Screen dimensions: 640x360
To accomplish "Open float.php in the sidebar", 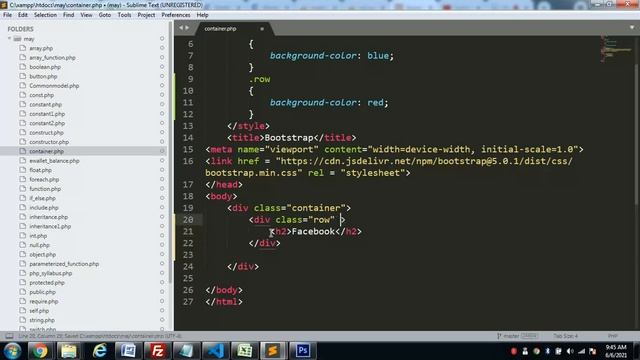I will pyautogui.click(x=40, y=170).
